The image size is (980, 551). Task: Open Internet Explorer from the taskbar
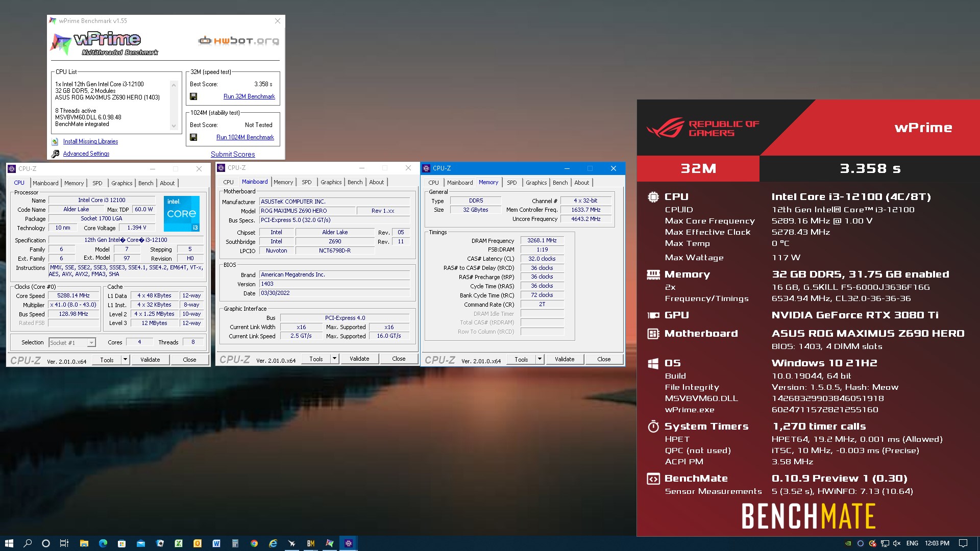point(273,543)
